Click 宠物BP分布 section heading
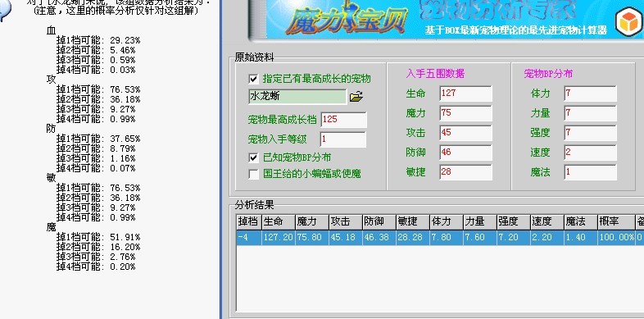This screenshot has width=644, height=319. pos(548,74)
